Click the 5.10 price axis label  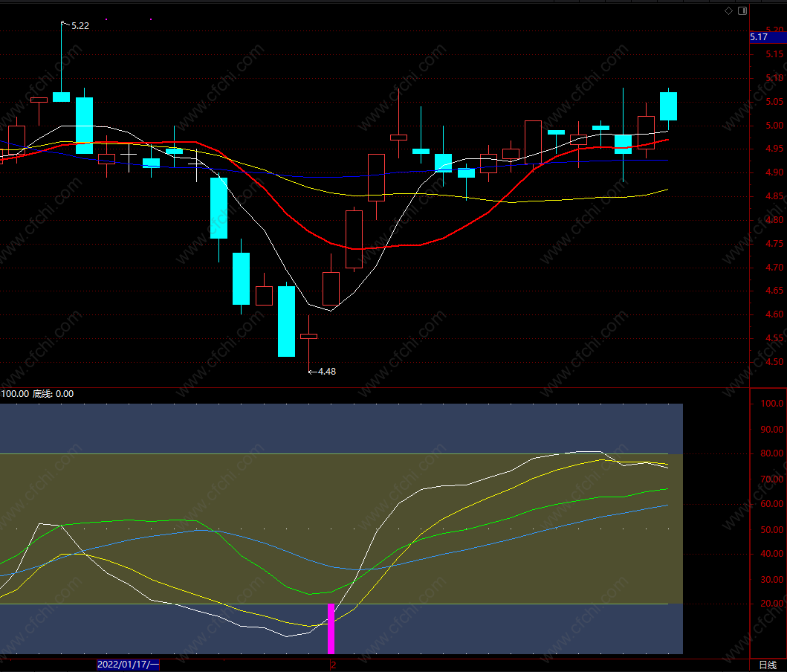pos(774,78)
